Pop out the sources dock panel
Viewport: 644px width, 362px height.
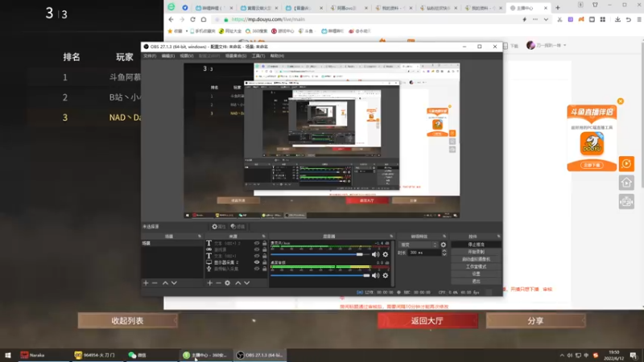click(264, 237)
